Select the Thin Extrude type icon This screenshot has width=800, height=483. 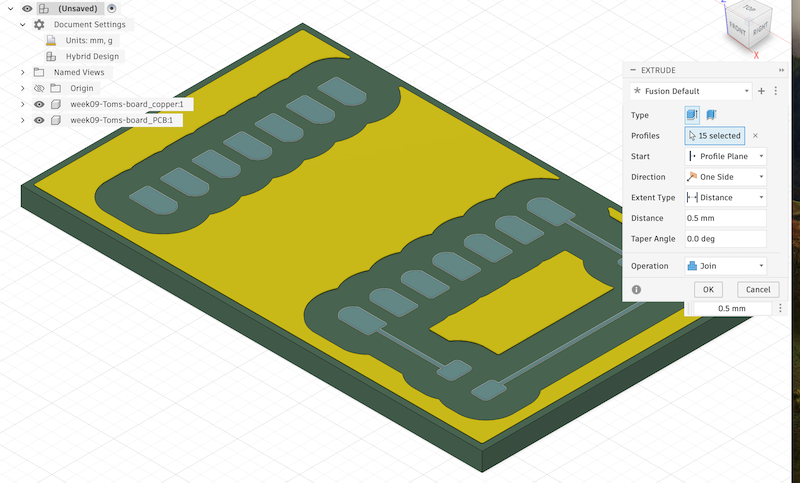(x=711, y=115)
